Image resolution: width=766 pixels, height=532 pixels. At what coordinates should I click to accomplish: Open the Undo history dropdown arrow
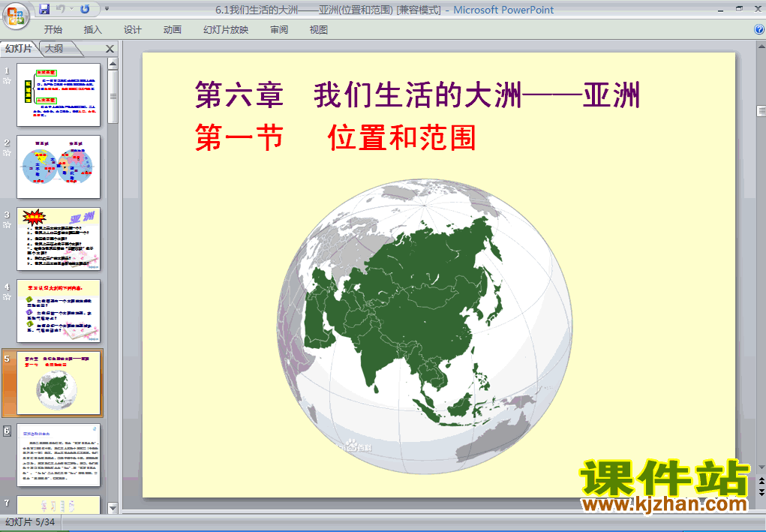click(x=71, y=9)
